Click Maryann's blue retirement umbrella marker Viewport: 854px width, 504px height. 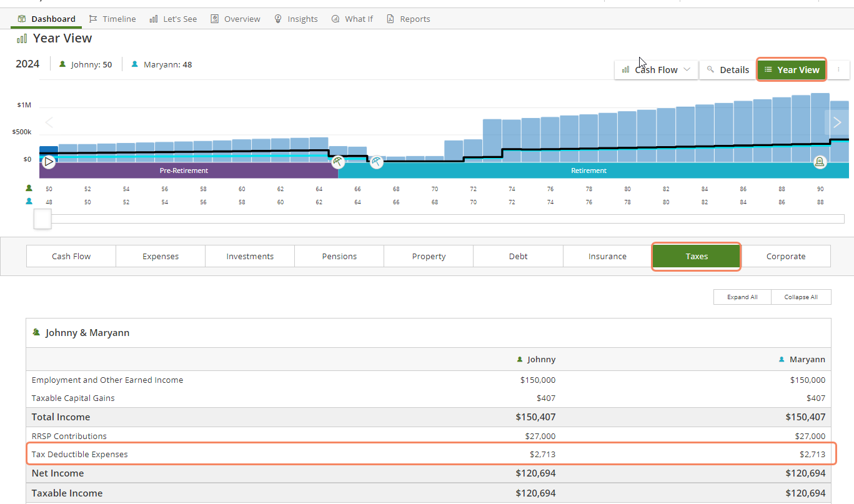click(376, 162)
